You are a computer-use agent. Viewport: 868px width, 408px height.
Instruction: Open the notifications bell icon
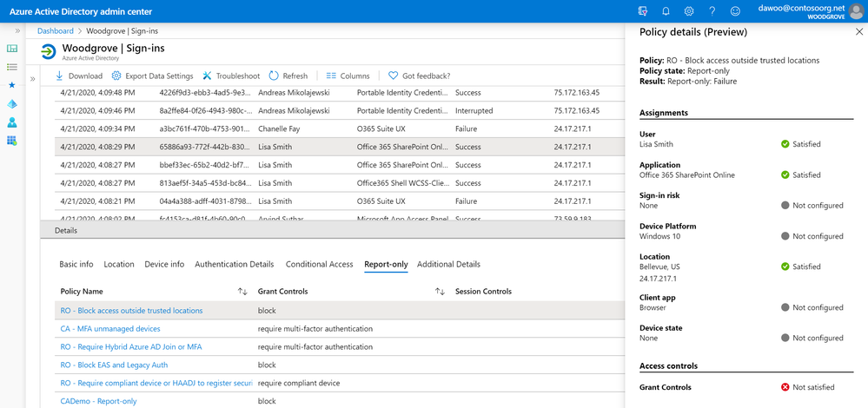666,11
